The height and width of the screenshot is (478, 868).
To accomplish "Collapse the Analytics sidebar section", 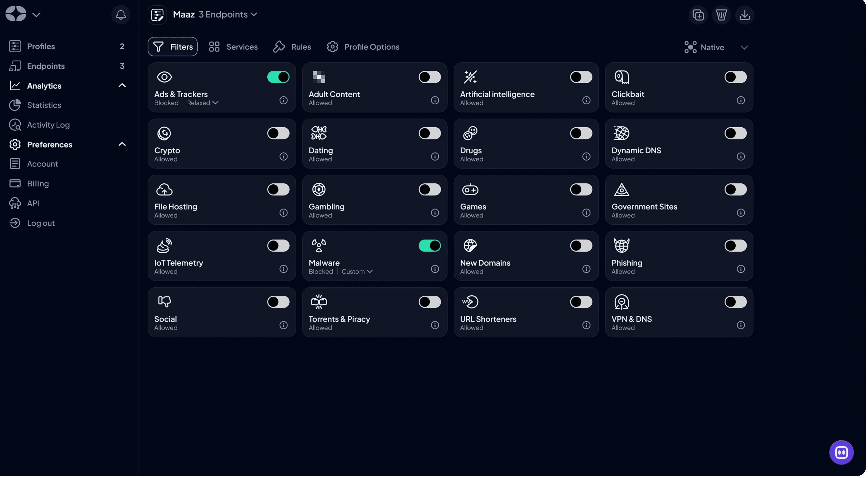I will coord(122,86).
